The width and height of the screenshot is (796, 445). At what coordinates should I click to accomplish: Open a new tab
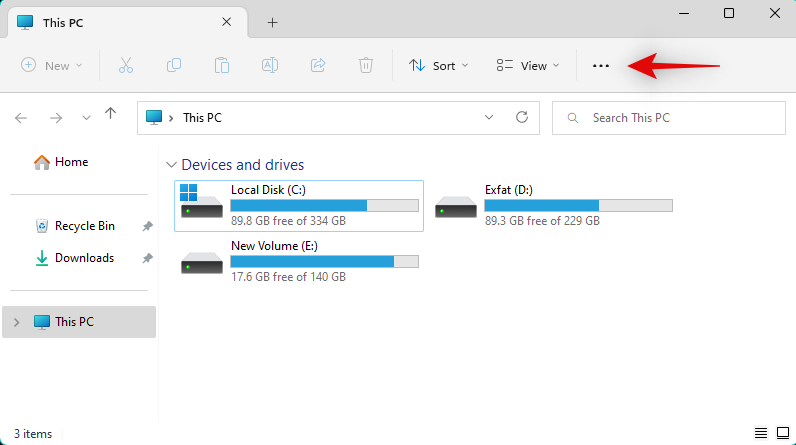click(272, 22)
